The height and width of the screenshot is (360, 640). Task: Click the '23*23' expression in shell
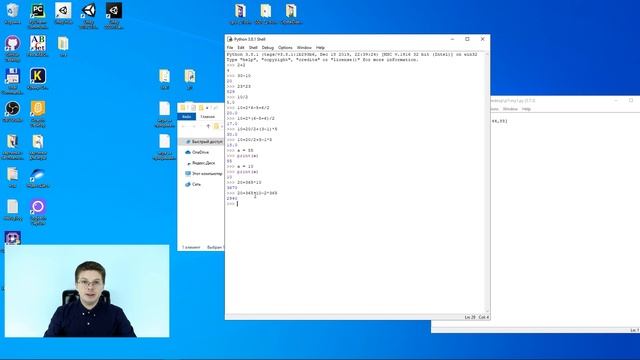pyautogui.click(x=244, y=87)
